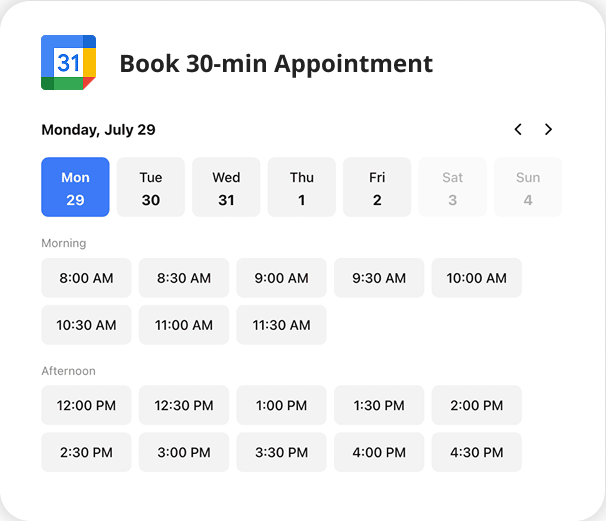This screenshot has width=606, height=521.
Task: Reserve the 4:30 PM slot
Action: (x=477, y=452)
